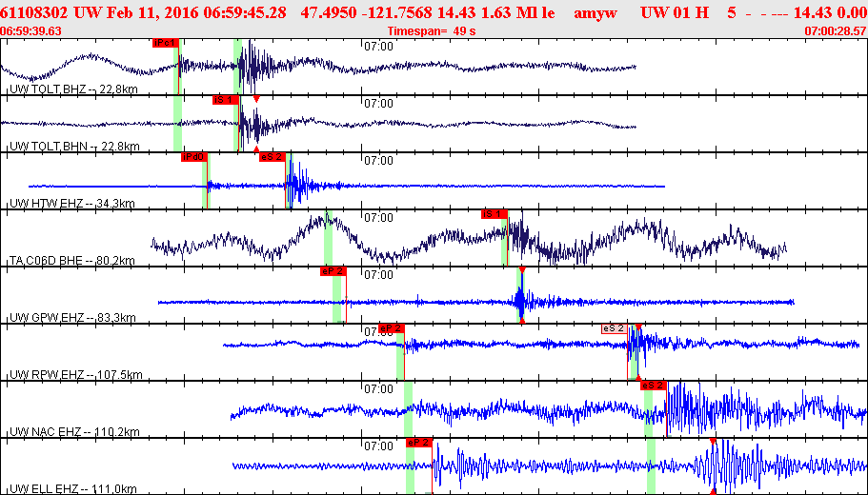Click the UW TOLT BHZ station label
This screenshot has height=495, width=868.
pos(73,89)
